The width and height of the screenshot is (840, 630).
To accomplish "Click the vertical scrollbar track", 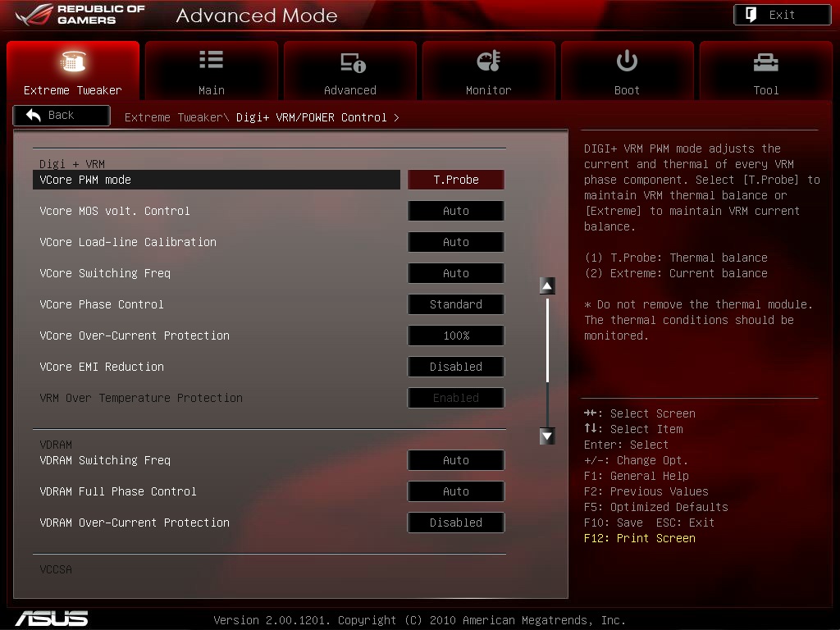I will (547, 361).
